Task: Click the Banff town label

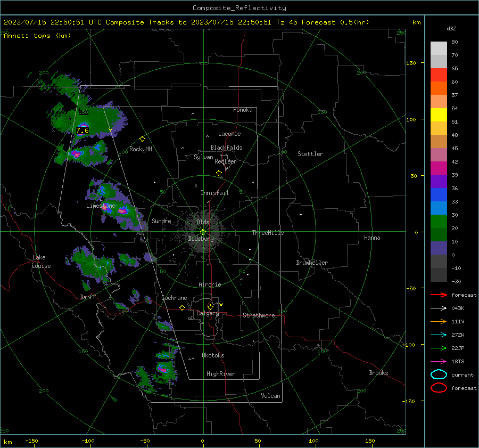Action: (x=88, y=297)
